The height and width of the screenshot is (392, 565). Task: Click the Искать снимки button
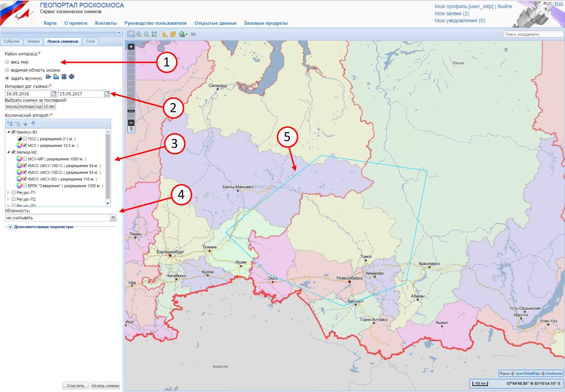[x=105, y=386]
